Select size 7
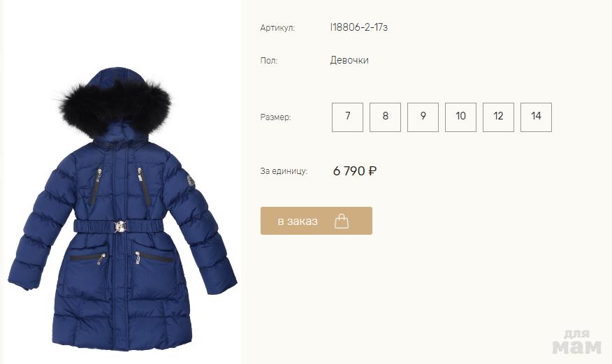 point(347,117)
